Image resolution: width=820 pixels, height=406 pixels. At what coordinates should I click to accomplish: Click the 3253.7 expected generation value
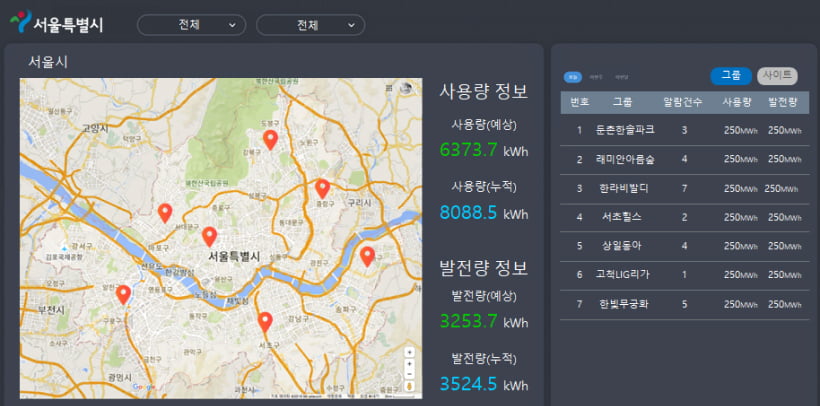click(469, 321)
